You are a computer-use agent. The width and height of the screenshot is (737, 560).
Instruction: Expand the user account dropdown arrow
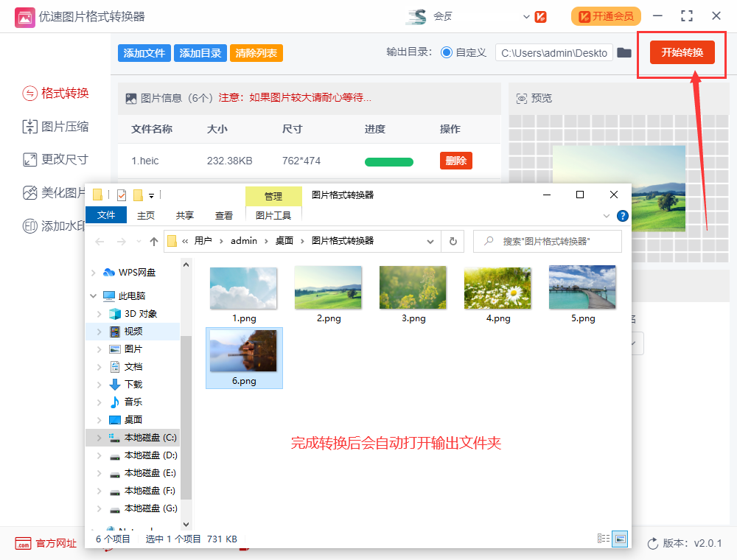(526, 16)
